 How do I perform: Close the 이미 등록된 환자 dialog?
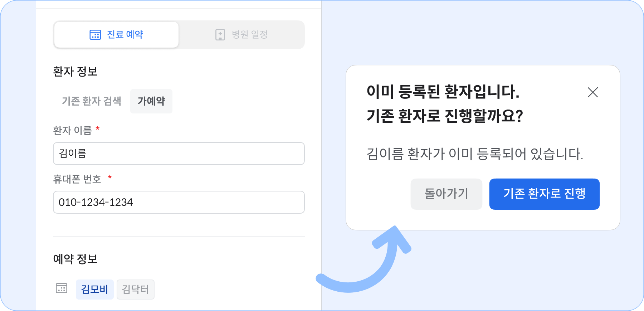[x=593, y=92]
